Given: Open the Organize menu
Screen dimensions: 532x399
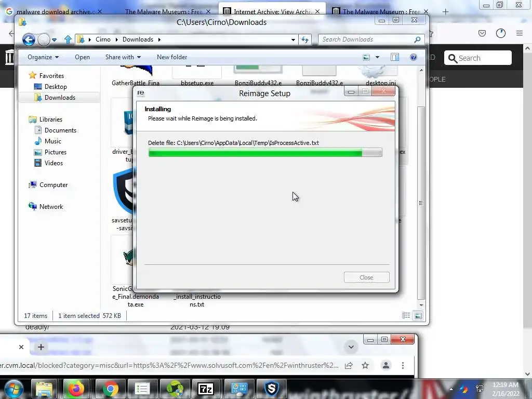Looking at the screenshot, I should pos(43,57).
